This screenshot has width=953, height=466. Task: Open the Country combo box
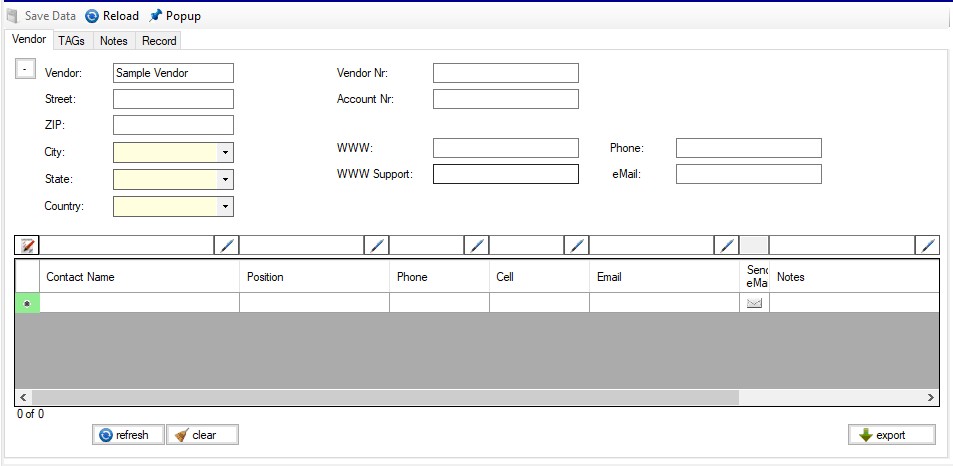tap(226, 207)
